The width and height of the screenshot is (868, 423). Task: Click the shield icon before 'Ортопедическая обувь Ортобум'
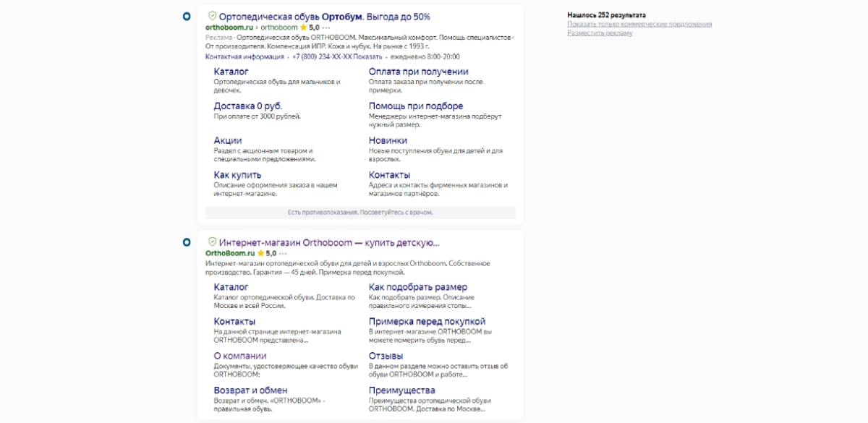212,16
